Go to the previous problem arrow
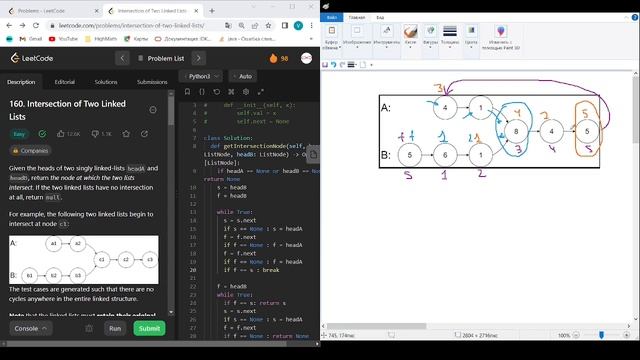Screen dimensions: 640x360 (122, 58)
